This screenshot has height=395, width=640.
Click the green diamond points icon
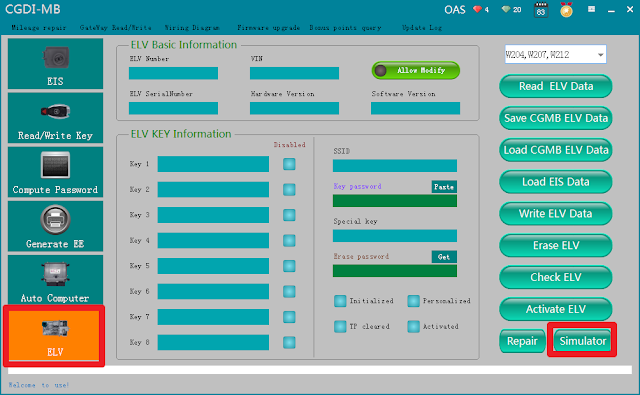point(506,9)
